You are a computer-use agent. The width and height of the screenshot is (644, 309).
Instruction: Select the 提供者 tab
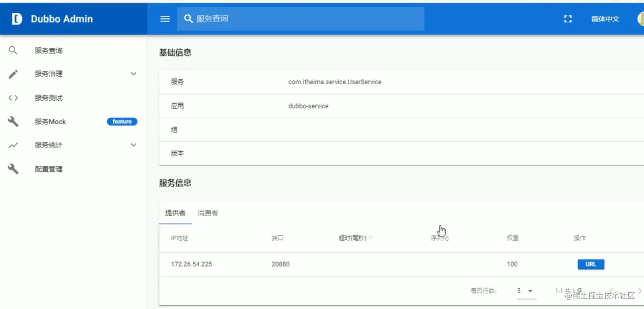coord(174,213)
